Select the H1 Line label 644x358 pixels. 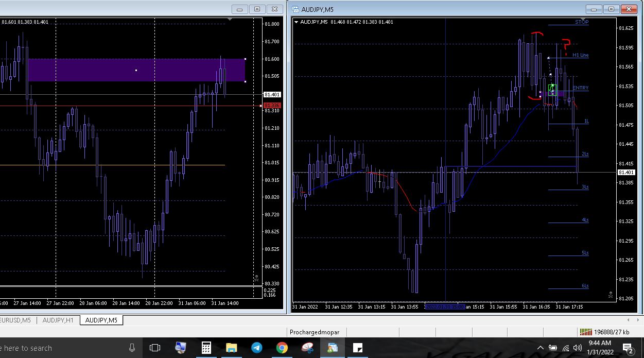pyautogui.click(x=580, y=55)
